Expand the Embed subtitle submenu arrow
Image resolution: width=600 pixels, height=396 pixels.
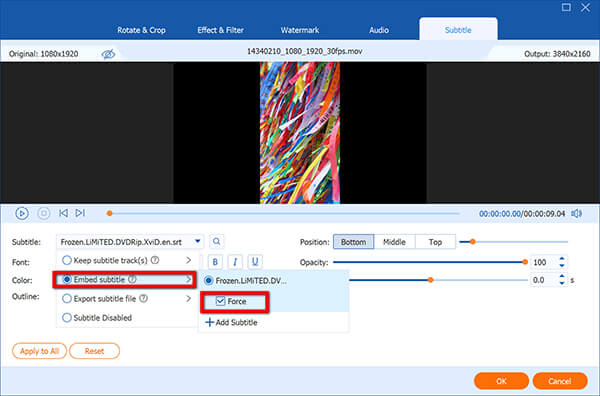(x=189, y=280)
